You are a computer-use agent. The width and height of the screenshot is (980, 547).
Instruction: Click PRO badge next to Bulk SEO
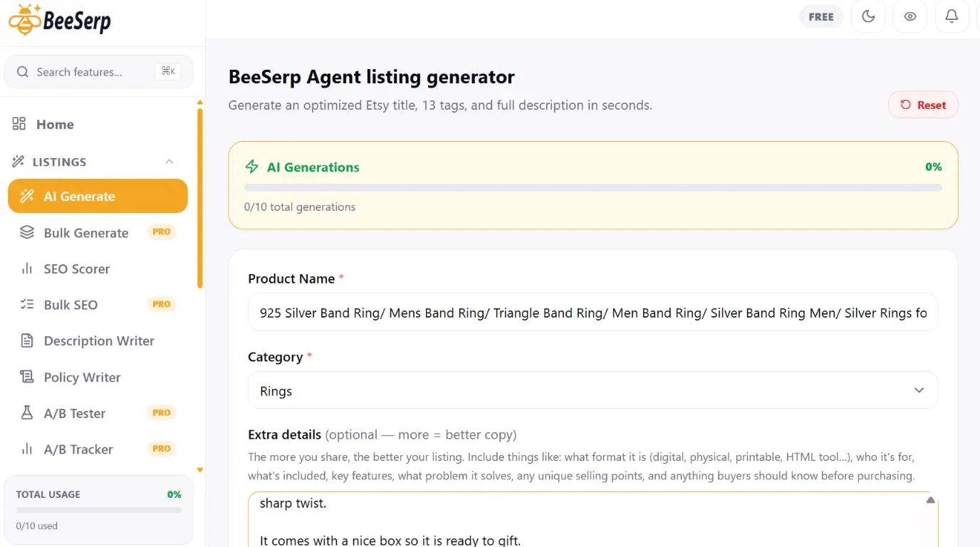[162, 304]
